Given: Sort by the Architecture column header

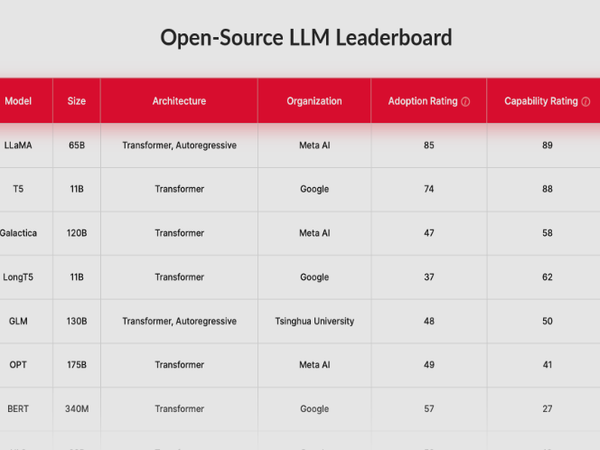Looking at the screenshot, I should point(179,101).
